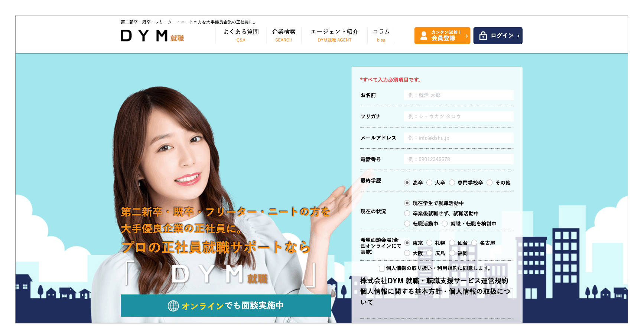Click the オンラインでも面談実施中 banner
Viewport: 644px width, 336px height.
(226, 306)
